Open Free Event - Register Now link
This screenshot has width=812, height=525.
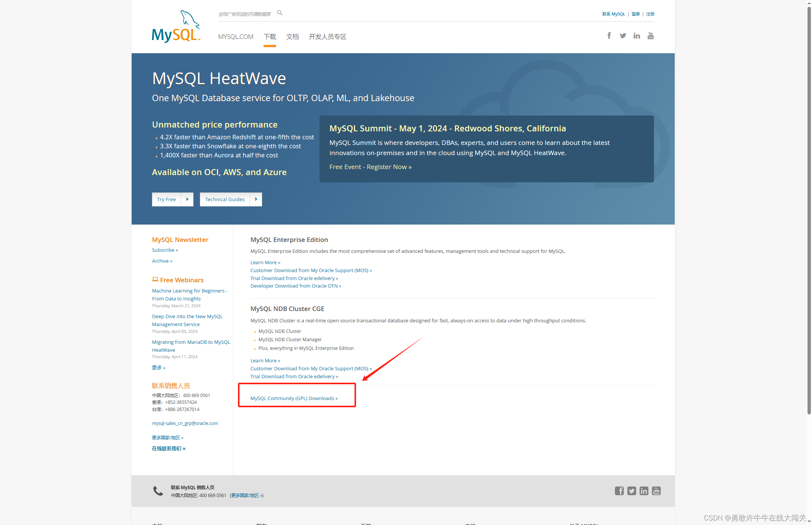click(370, 167)
